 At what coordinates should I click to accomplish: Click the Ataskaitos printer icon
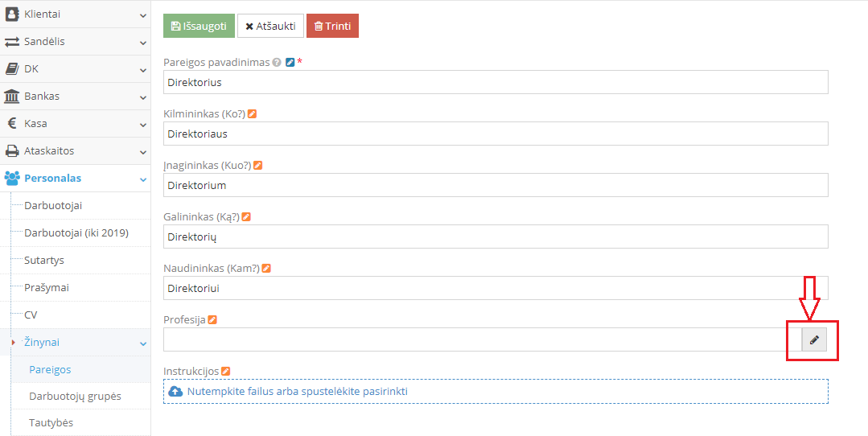[12, 151]
